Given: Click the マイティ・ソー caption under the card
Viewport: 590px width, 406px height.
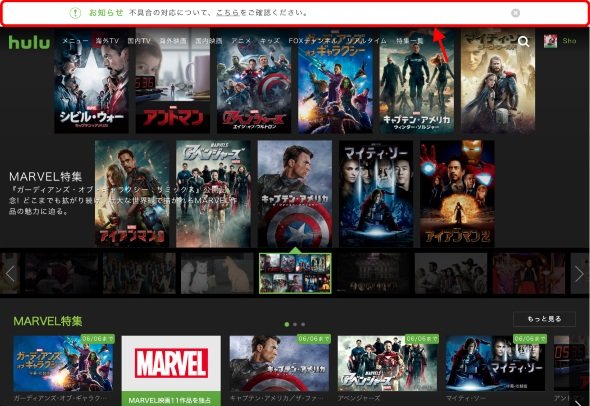Looking at the screenshot, I should (x=465, y=398).
